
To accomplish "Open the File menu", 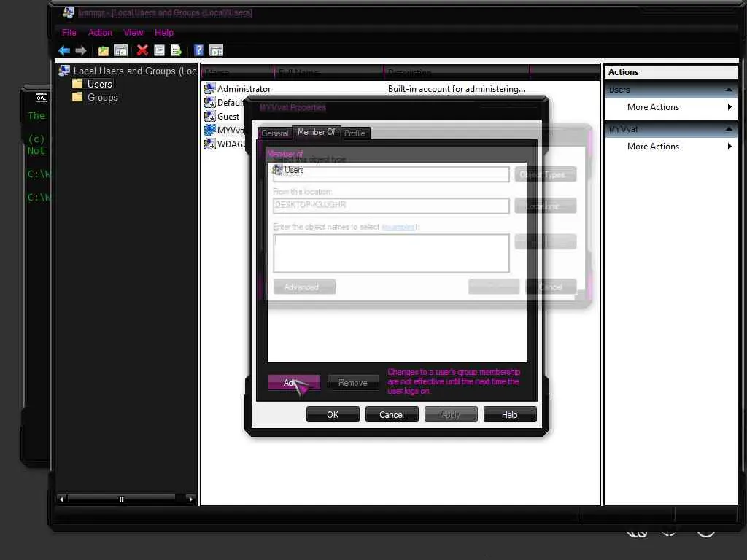I will (x=69, y=32).
